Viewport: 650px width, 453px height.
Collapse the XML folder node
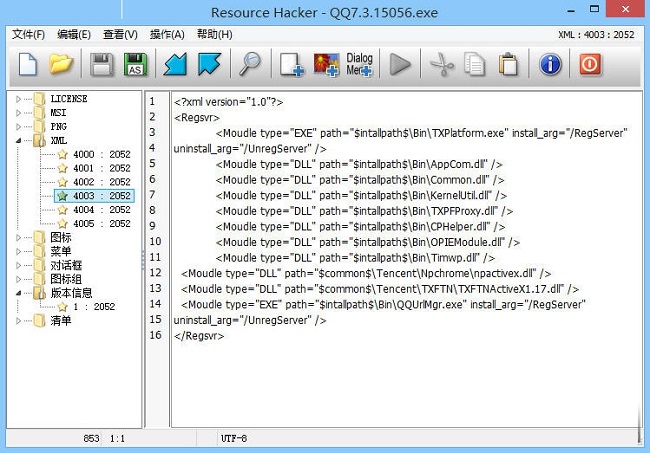pos(17,141)
